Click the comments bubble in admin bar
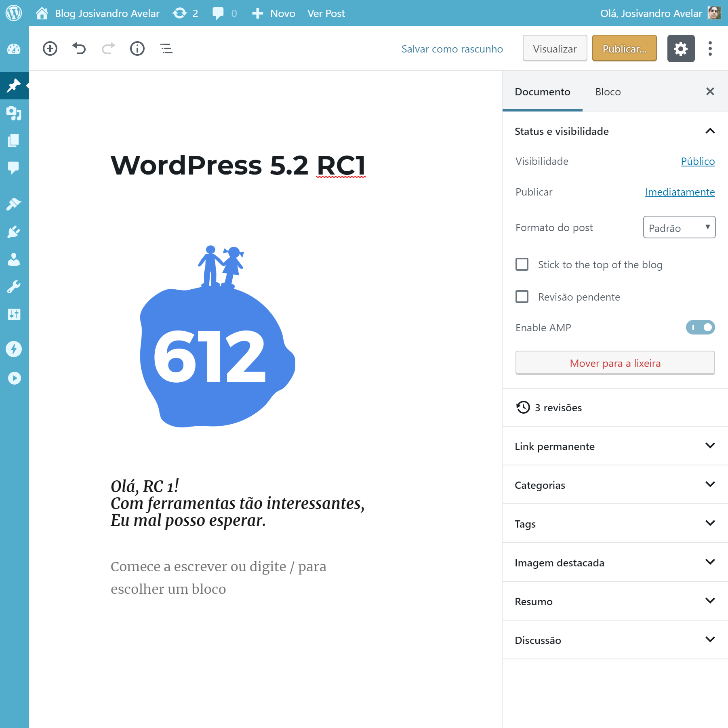 225,13
